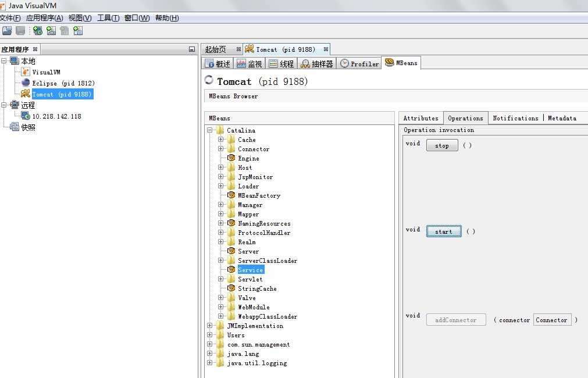Switch to the 监视 monitor tab

click(x=250, y=64)
